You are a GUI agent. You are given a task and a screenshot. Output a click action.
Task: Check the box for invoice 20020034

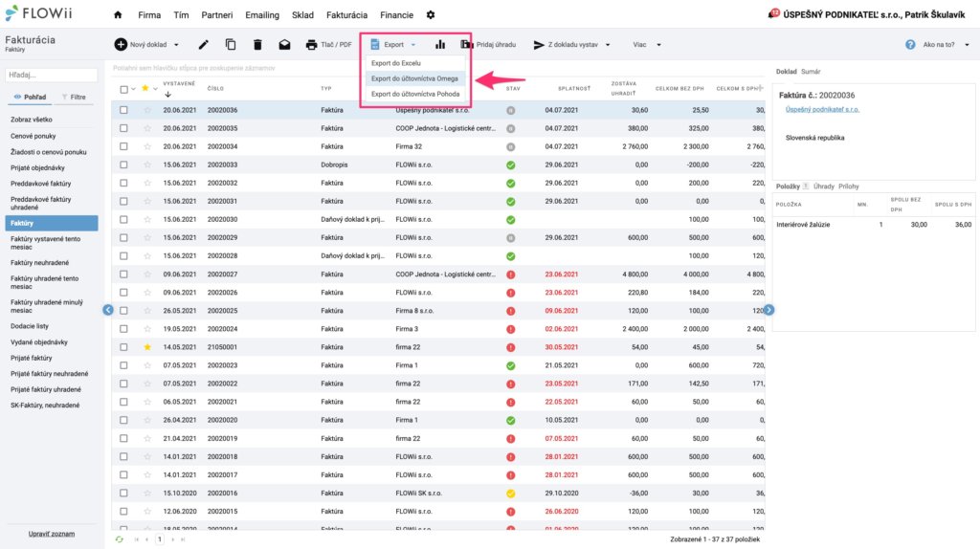click(x=123, y=146)
